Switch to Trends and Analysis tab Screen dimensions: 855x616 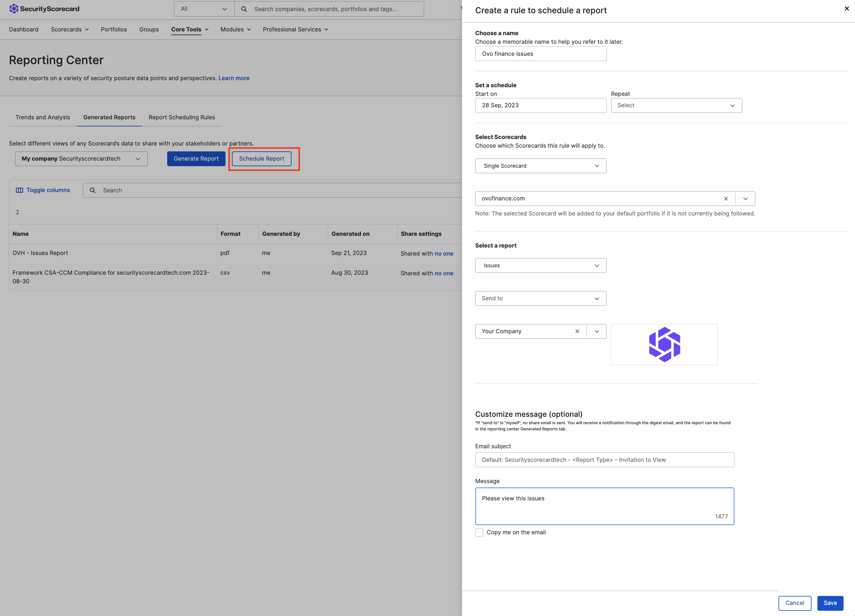coord(43,117)
